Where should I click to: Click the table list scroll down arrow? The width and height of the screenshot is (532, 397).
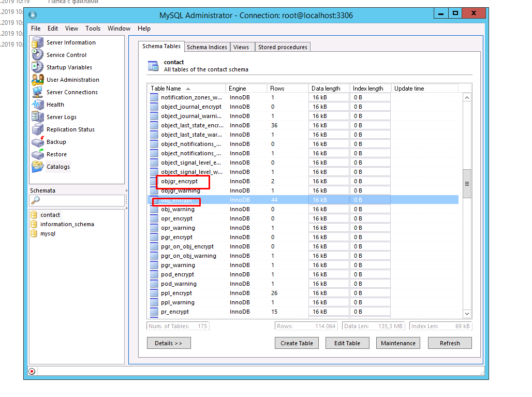tap(467, 314)
